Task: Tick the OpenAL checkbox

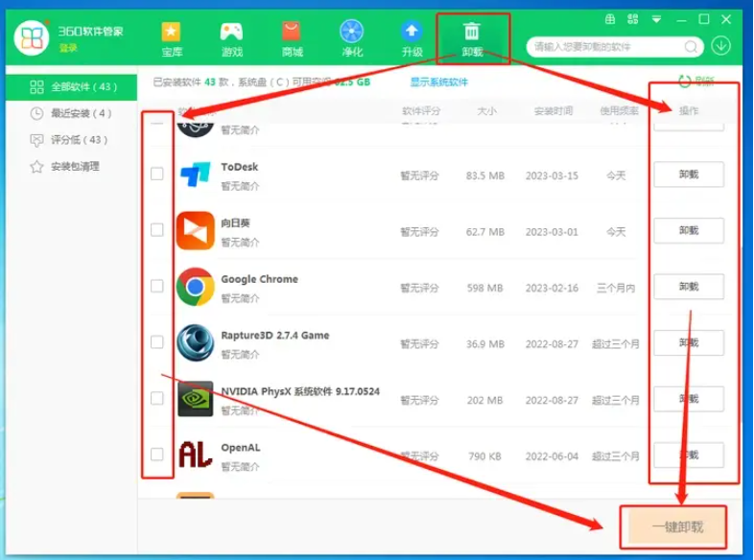Action: (156, 455)
